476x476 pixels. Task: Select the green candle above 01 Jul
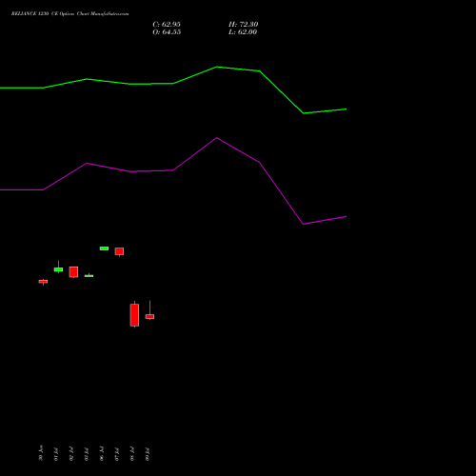58,269
